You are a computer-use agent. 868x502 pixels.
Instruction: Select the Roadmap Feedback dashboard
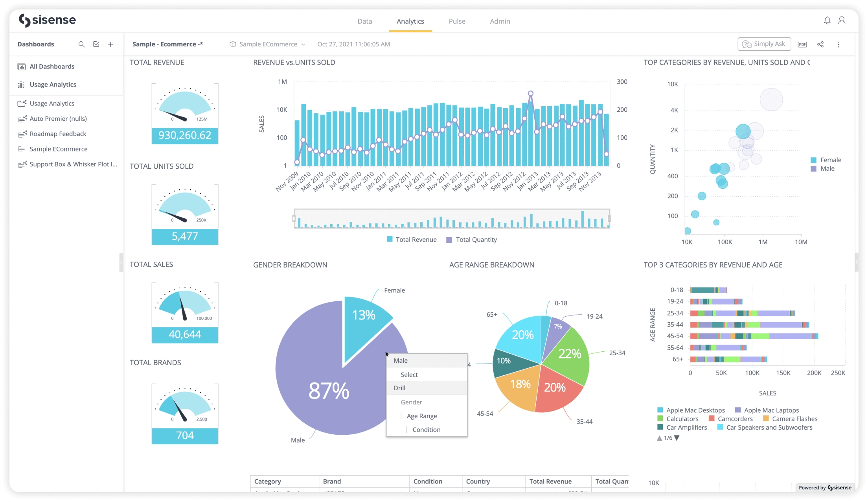pyautogui.click(x=58, y=134)
